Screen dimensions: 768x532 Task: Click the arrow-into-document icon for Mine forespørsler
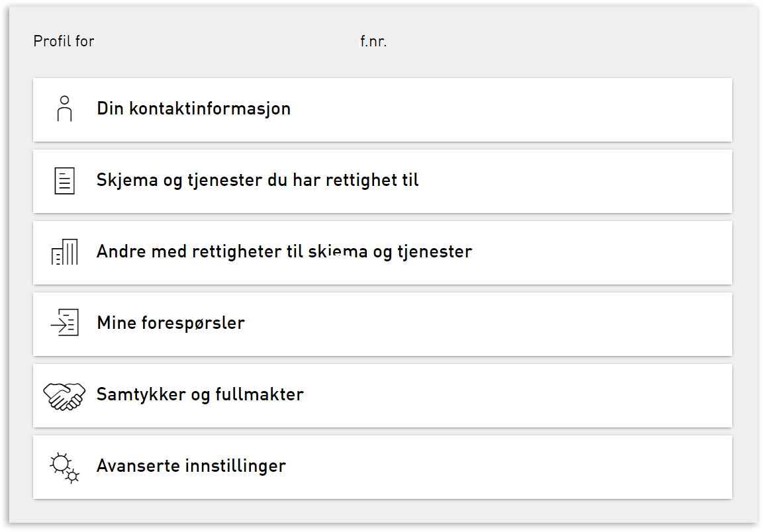pos(64,323)
